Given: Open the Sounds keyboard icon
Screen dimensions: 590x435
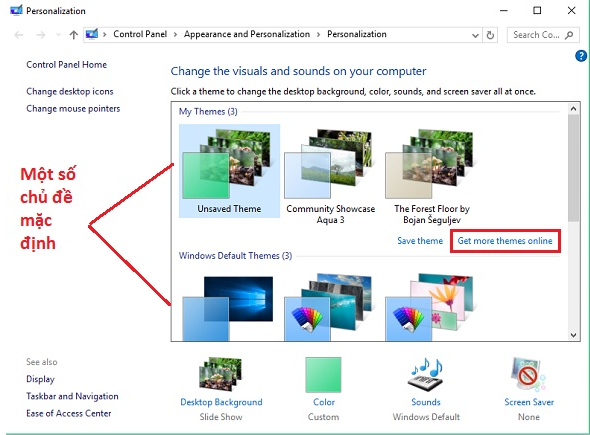Looking at the screenshot, I should tap(426, 375).
